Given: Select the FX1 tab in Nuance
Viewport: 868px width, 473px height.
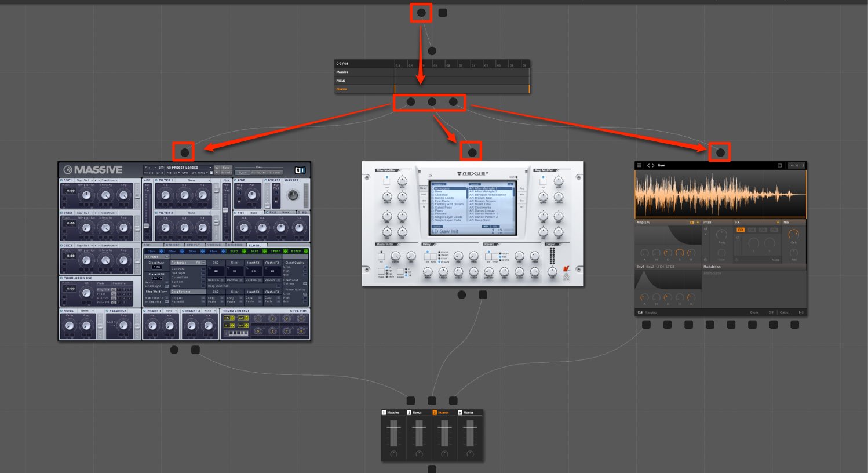Looking at the screenshot, I should (x=741, y=230).
